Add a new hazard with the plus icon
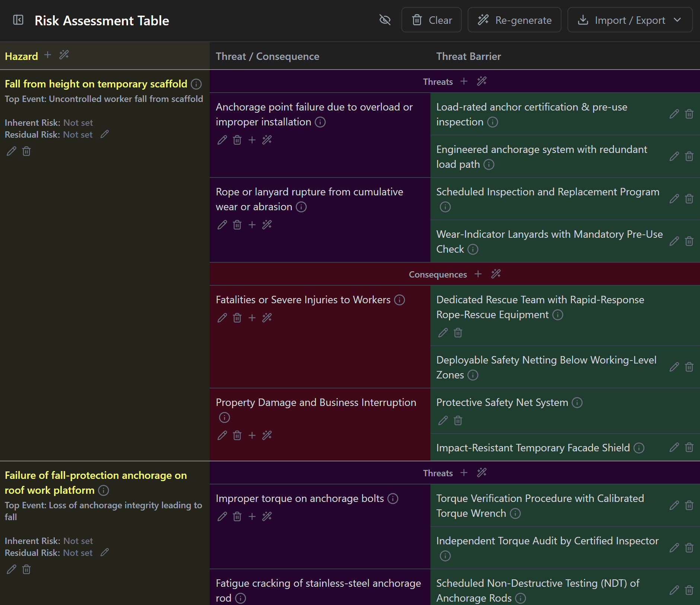 coord(48,55)
